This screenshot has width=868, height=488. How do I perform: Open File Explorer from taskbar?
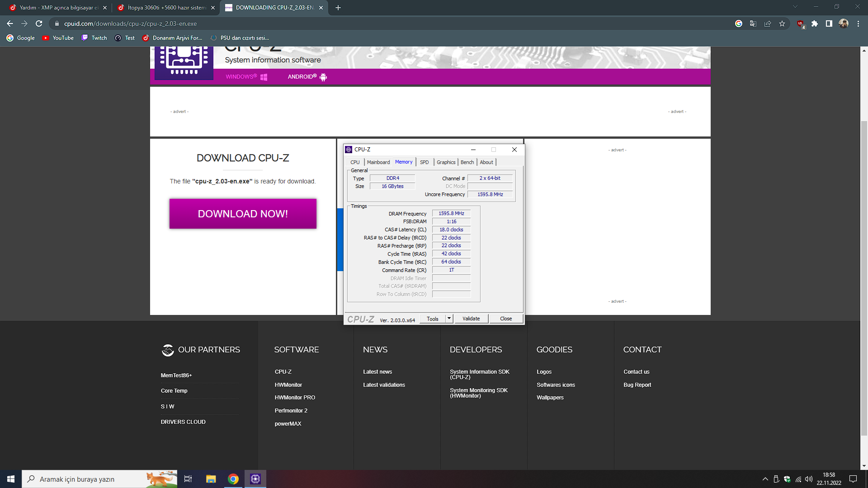[x=211, y=479]
